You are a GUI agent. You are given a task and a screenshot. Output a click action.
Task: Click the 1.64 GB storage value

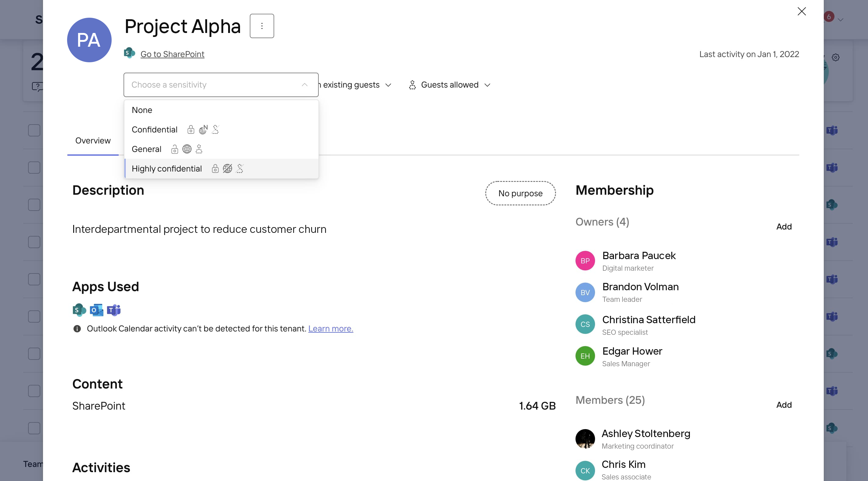[537, 406]
